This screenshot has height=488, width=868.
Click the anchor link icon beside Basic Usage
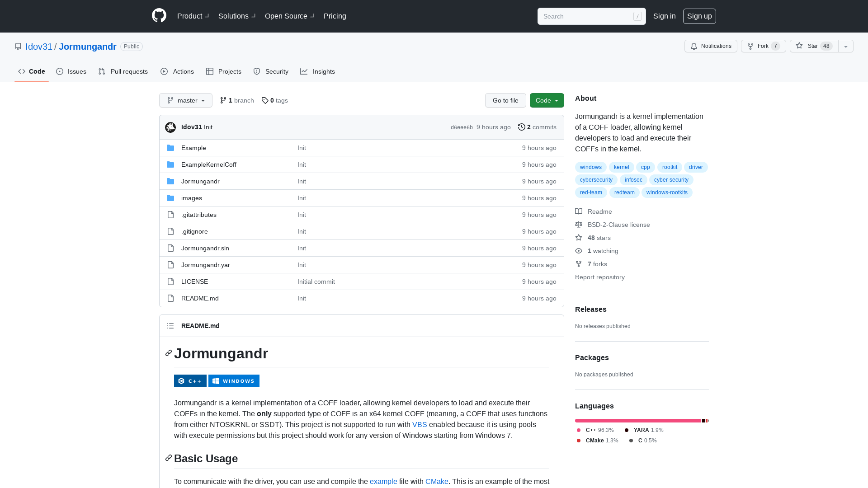click(x=169, y=458)
